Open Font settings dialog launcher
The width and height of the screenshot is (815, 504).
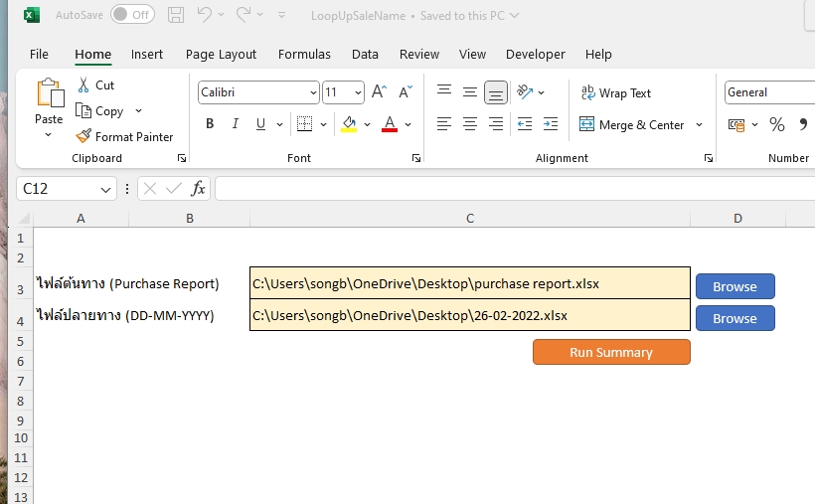coord(416,158)
